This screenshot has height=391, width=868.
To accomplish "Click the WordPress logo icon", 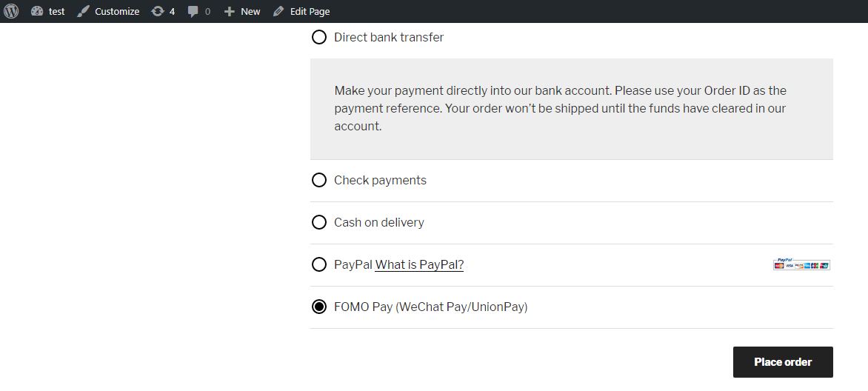I will (x=11, y=11).
